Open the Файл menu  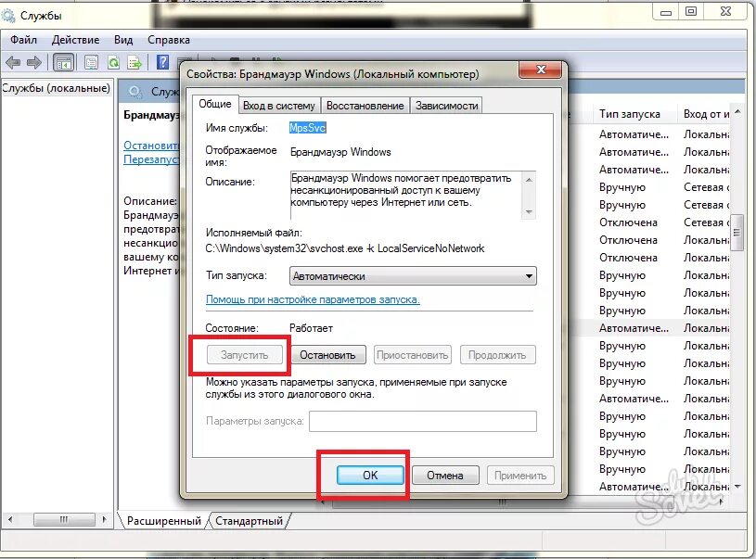[23, 40]
